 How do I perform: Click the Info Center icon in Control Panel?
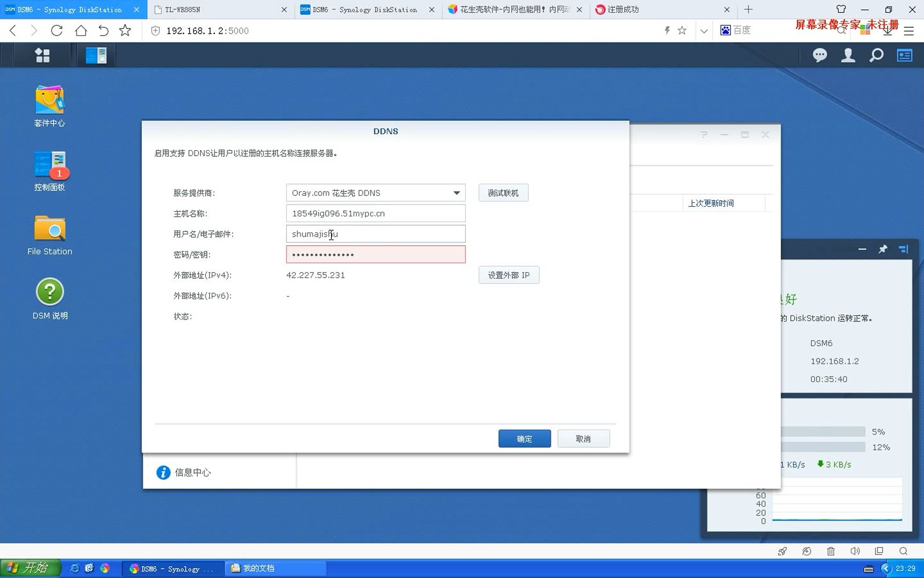[163, 473]
